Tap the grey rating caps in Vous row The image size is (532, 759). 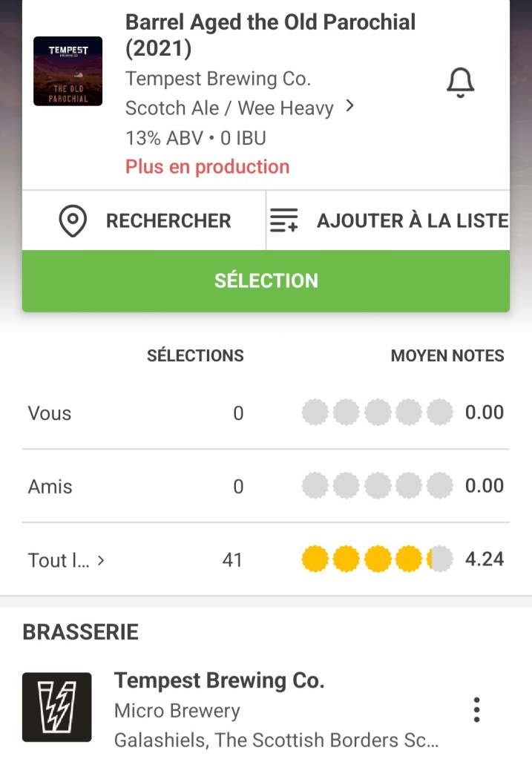coord(377,413)
